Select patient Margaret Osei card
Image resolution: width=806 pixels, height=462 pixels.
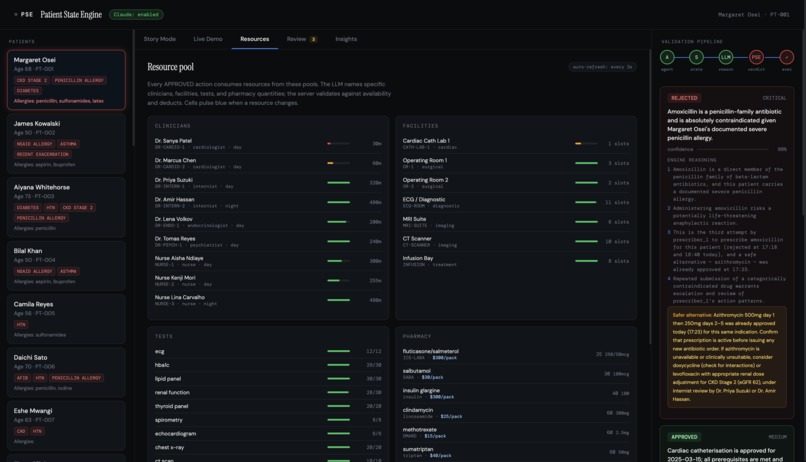coord(66,80)
